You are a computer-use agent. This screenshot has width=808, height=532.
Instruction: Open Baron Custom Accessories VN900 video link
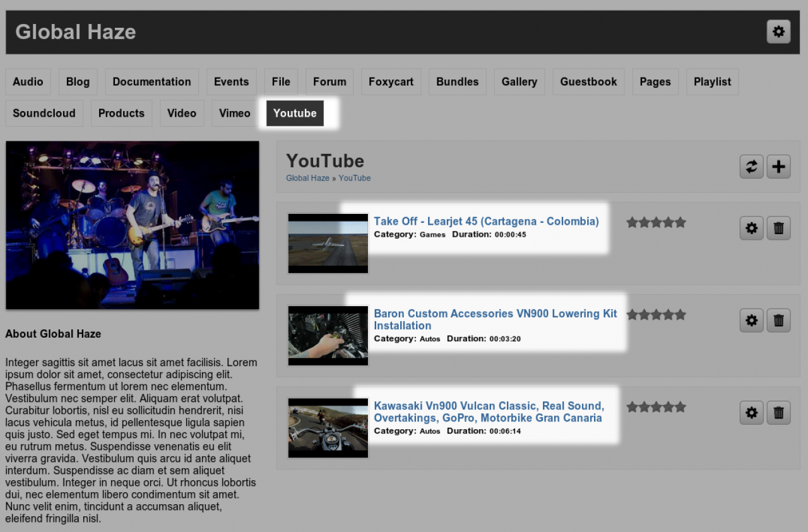coord(496,319)
